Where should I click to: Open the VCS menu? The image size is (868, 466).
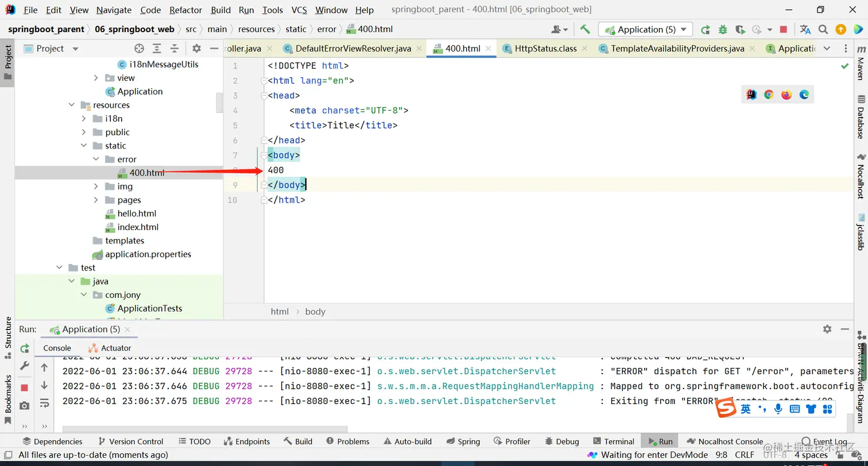click(x=299, y=10)
